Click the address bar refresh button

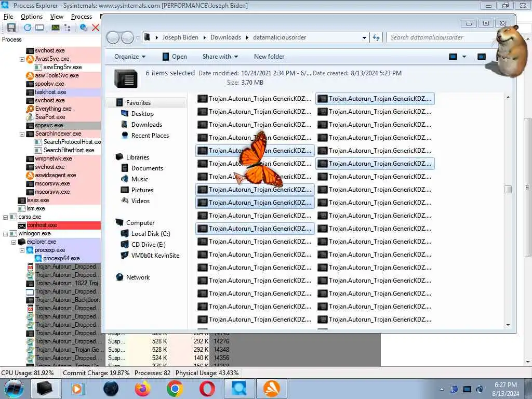pyautogui.click(x=376, y=37)
